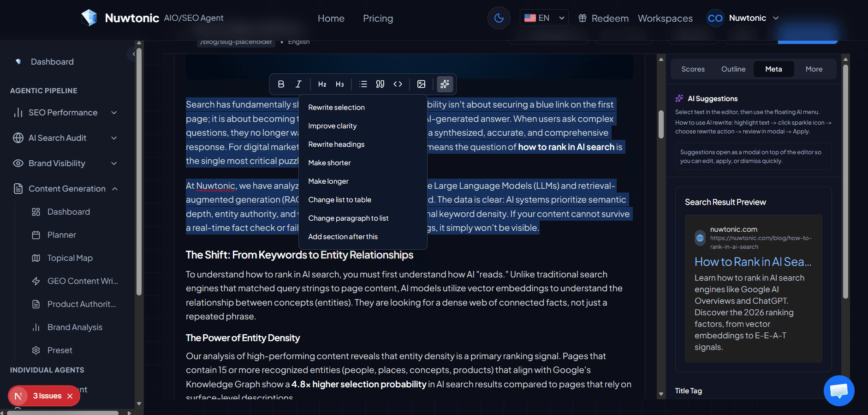The width and height of the screenshot is (868, 415).
Task: Collapse the Content Generation section
Action: [115, 189]
